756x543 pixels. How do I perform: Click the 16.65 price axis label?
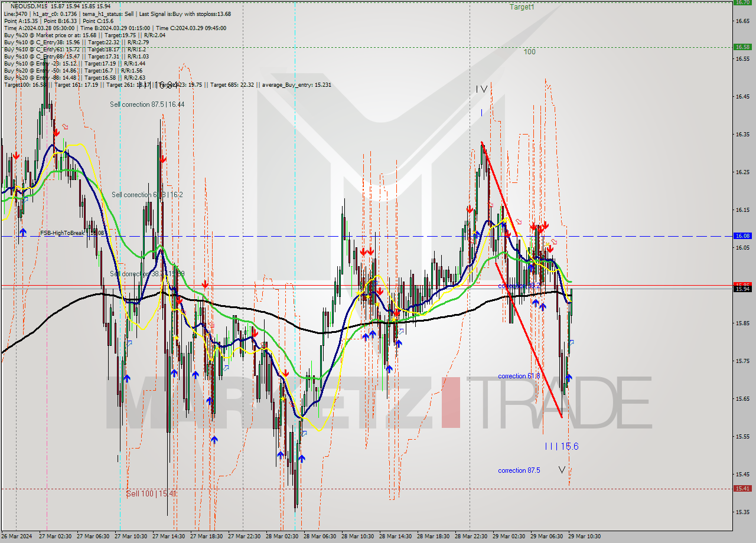tap(742, 21)
